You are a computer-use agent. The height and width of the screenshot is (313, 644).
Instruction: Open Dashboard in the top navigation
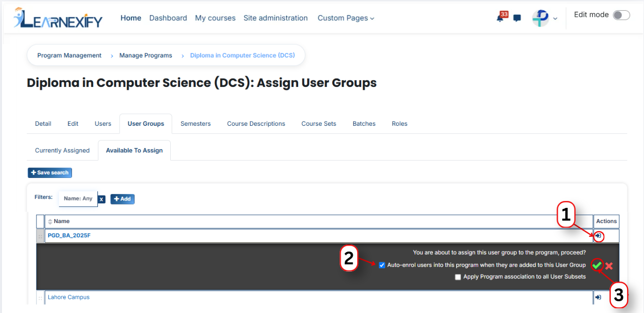point(168,18)
